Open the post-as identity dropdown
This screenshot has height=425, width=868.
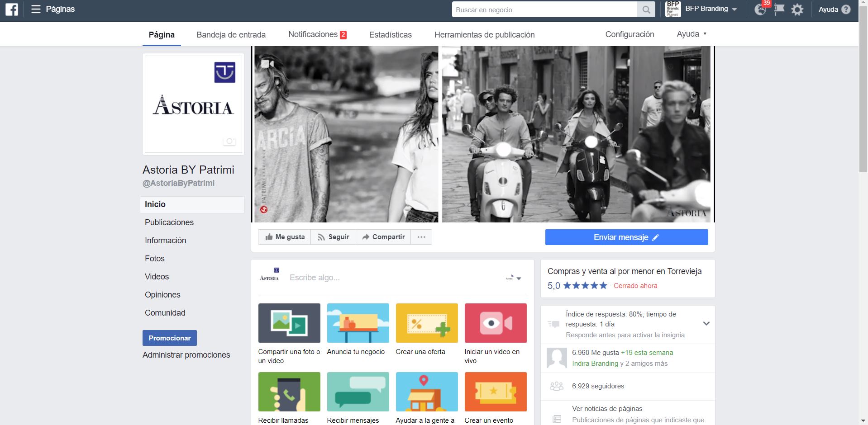click(x=514, y=278)
